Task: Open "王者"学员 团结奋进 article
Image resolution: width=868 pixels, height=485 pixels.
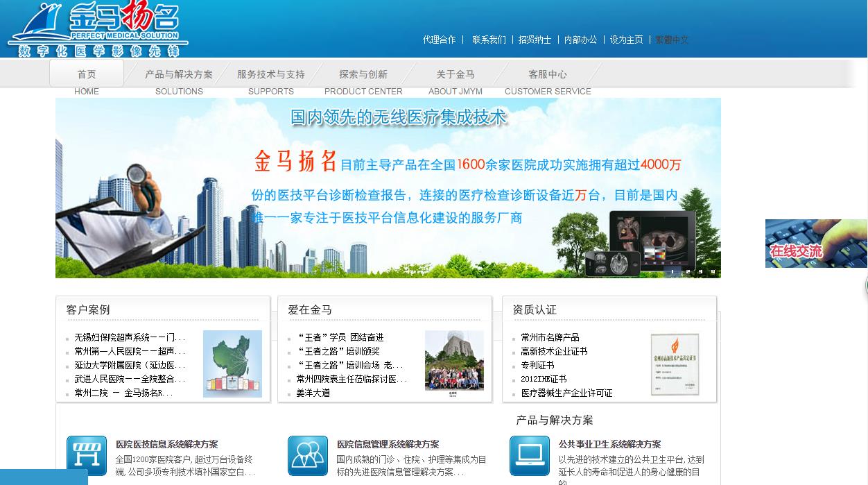Action: tap(340, 337)
